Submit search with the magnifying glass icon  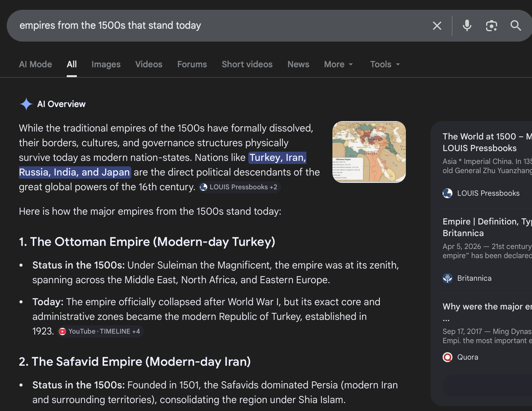pyautogui.click(x=516, y=26)
